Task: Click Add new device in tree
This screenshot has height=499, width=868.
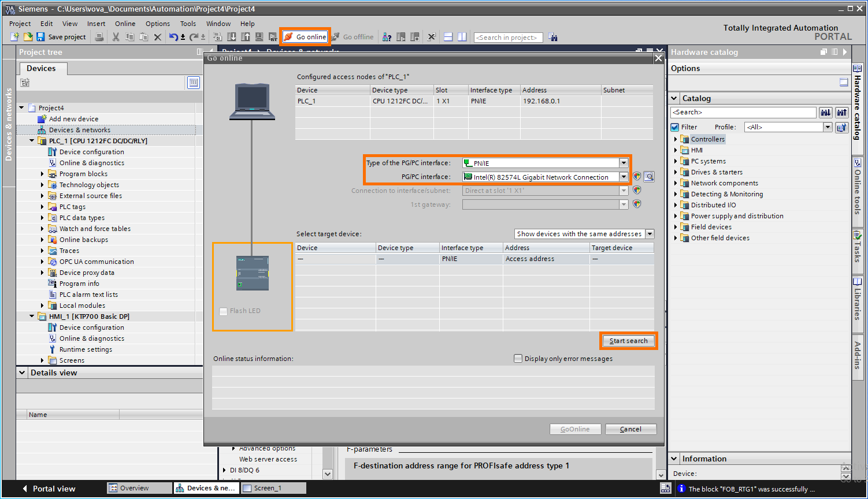Action: [x=73, y=119]
